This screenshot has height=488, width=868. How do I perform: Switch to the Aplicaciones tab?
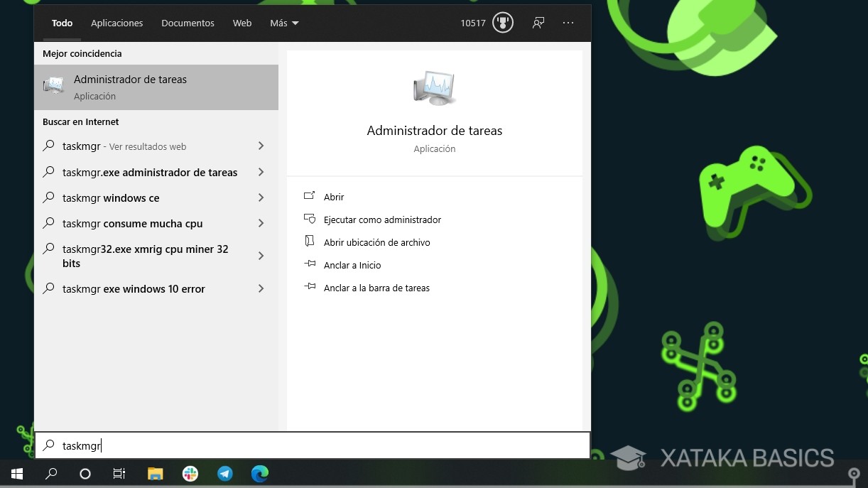tap(116, 23)
